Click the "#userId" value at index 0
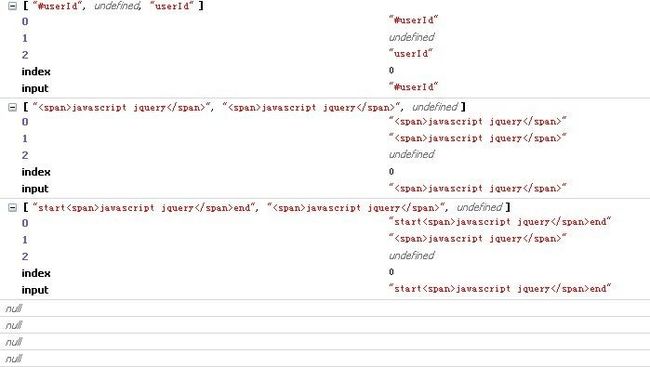650x367 pixels. 413,20
